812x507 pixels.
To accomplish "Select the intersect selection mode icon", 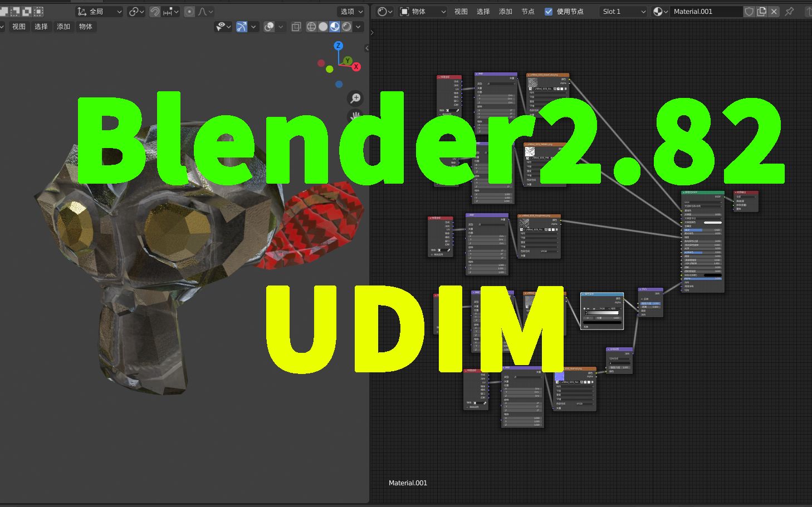I will (38, 11).
